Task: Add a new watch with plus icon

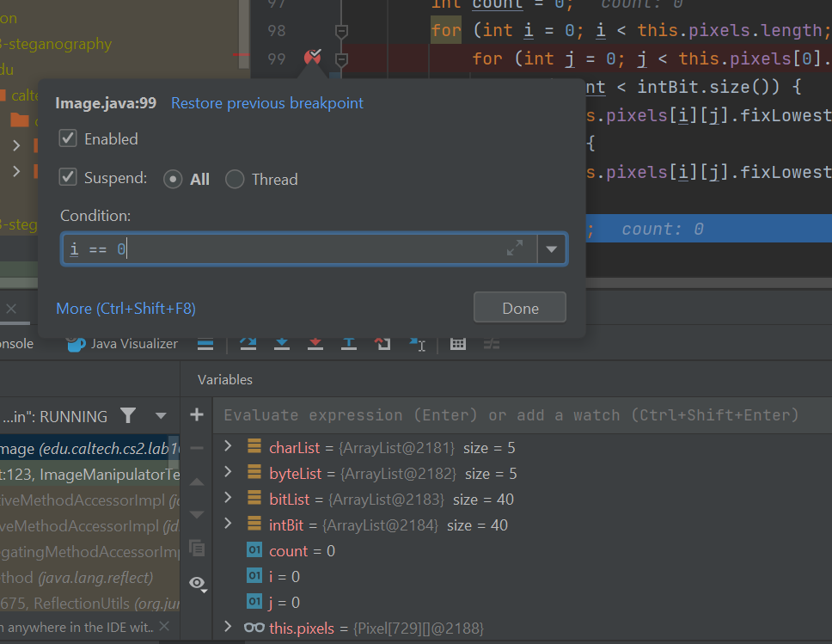Action: click(x=197, y=414)
